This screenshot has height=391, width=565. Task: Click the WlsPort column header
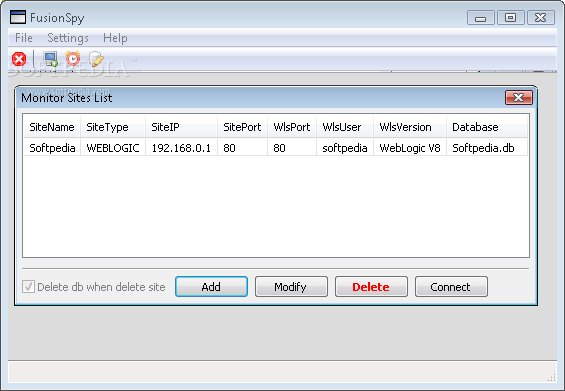point(292,127)
